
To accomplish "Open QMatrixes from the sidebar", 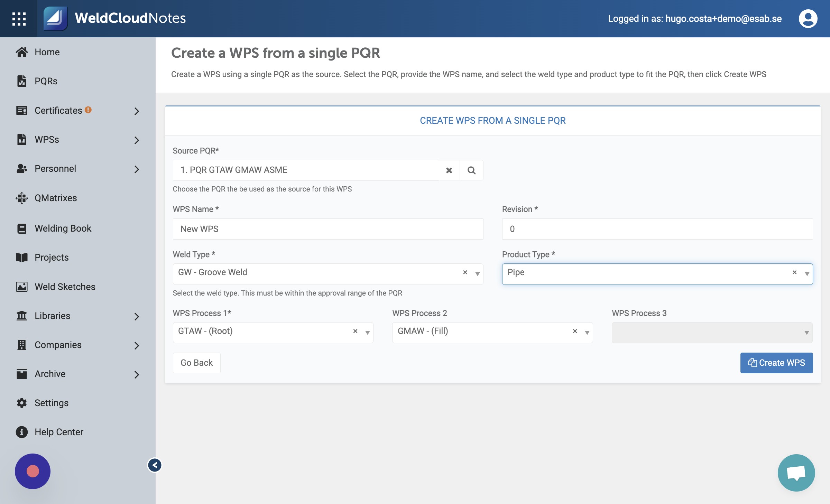I will tap(56, 198).
